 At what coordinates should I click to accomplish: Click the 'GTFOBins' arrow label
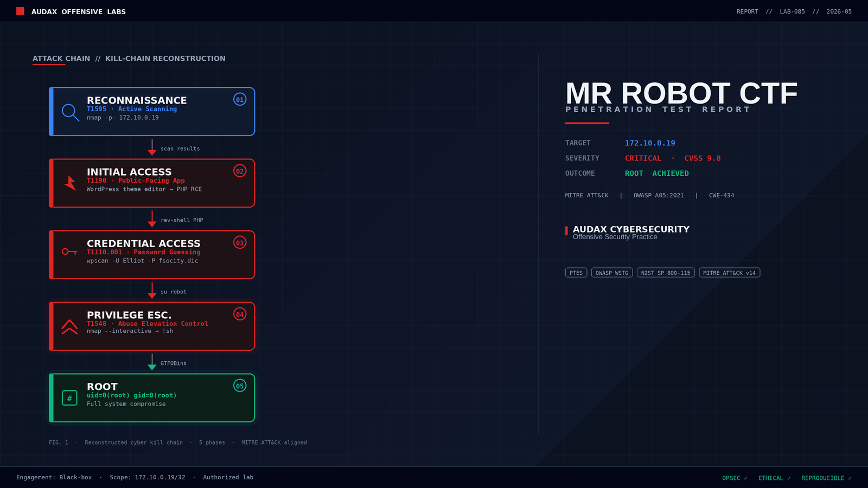[x=174, y=363]
